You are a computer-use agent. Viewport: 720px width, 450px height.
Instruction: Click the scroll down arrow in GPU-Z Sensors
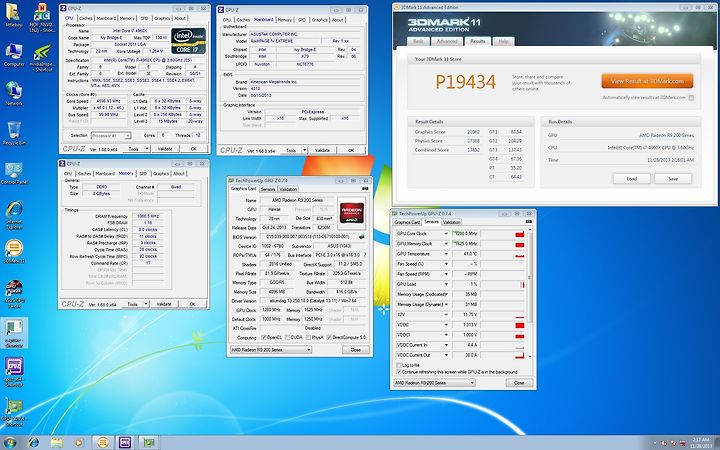[x=529, y=356]
